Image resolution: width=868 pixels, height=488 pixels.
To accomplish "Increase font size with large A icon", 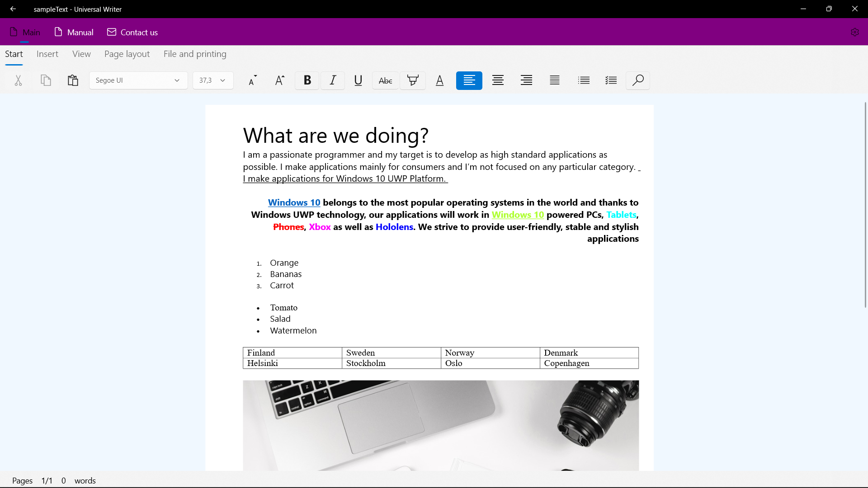I will (280, 80).
